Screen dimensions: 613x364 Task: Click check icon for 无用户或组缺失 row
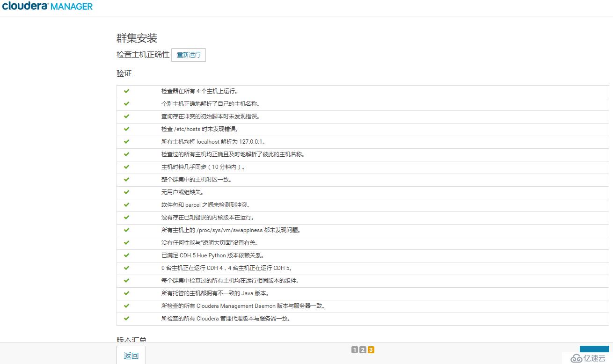(x=126, y=192)
